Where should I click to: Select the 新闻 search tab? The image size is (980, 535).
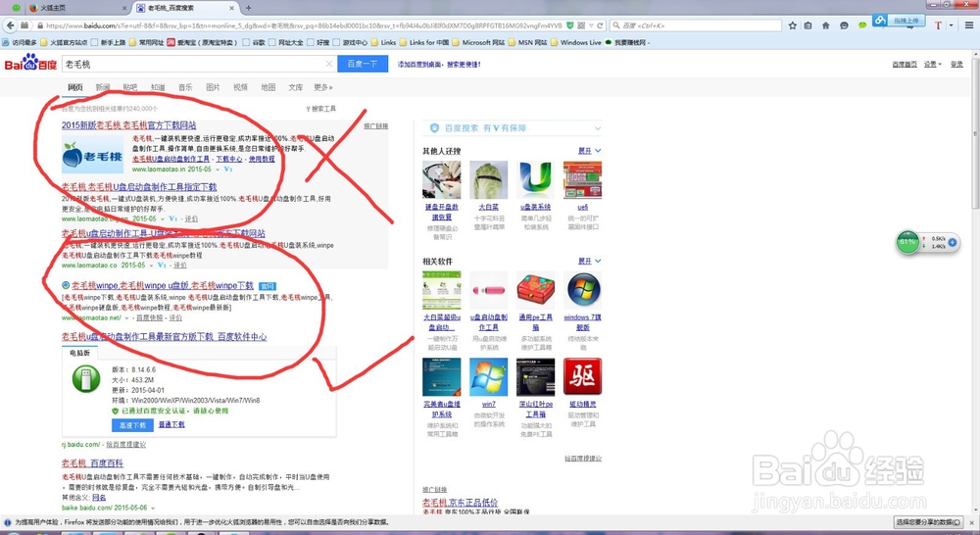point(103,87)
